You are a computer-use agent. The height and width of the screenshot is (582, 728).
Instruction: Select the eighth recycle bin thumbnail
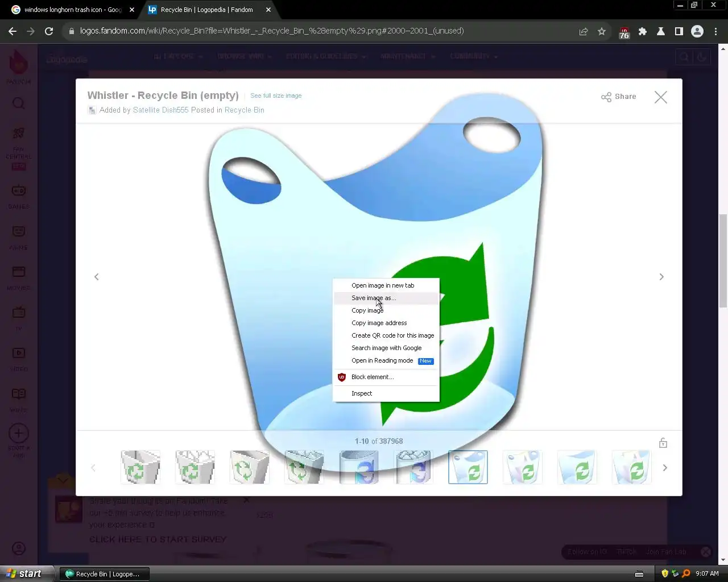523,467
